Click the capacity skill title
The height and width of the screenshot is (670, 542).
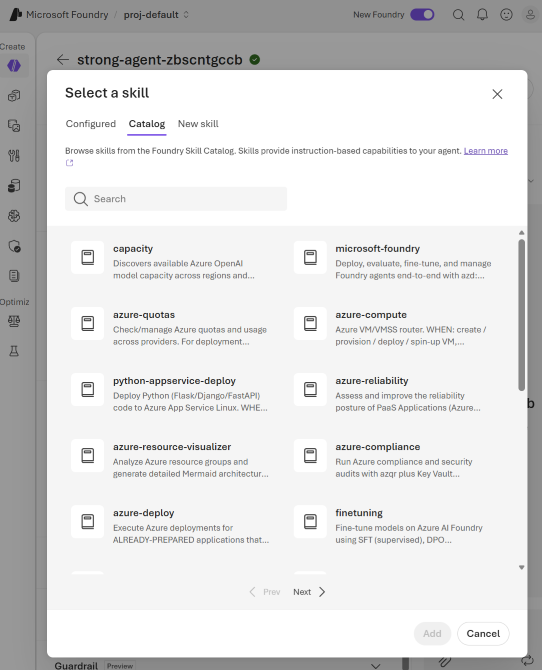tap(133, 249)
